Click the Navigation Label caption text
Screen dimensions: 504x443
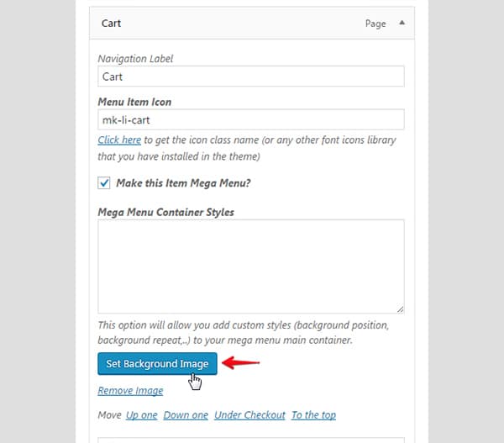pyautogui.click(x=135, y=59)
